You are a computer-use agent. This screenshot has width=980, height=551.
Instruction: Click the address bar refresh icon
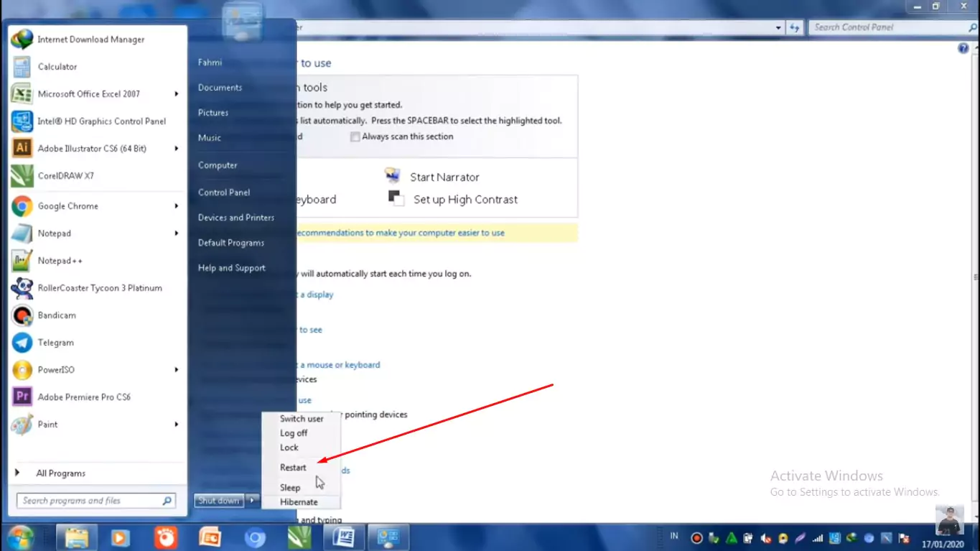794,27
